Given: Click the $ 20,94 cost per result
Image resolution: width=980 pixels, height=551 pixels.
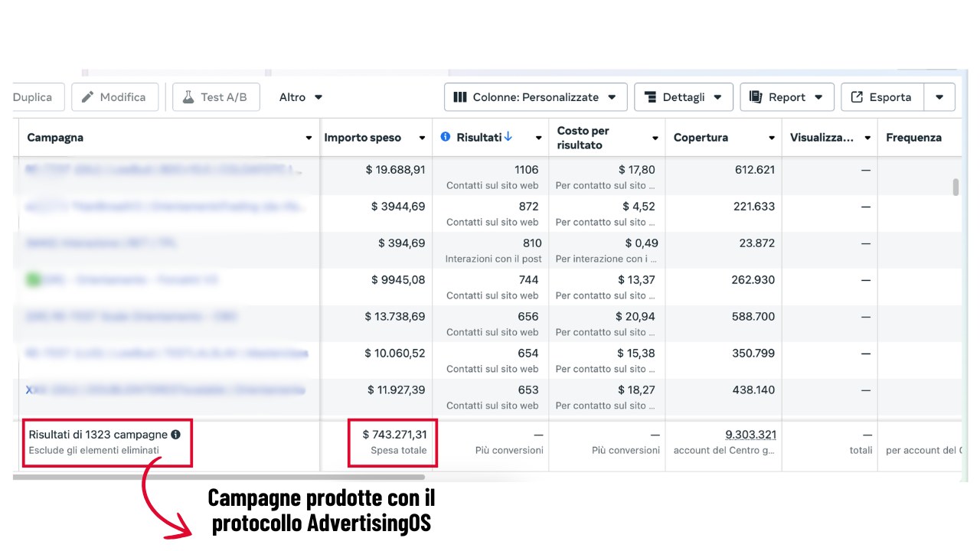Looking at the screenshot, I should point(635,316).
